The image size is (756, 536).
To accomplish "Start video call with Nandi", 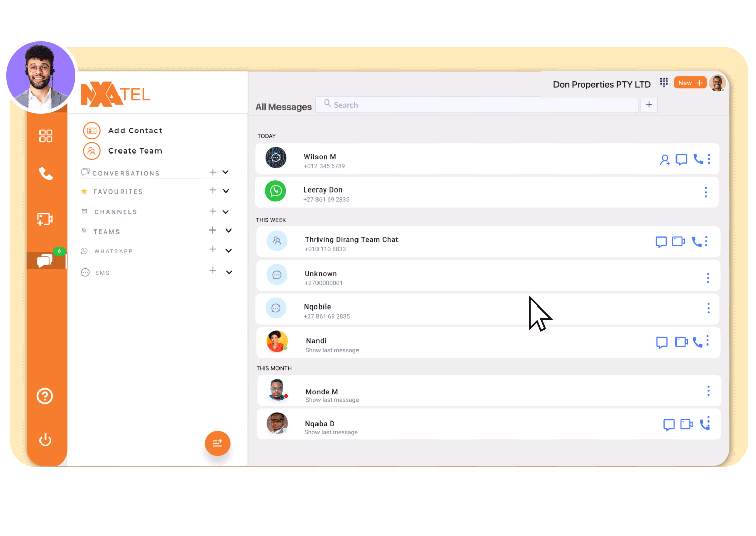I will pyautogui.click(x=682, y=342).
